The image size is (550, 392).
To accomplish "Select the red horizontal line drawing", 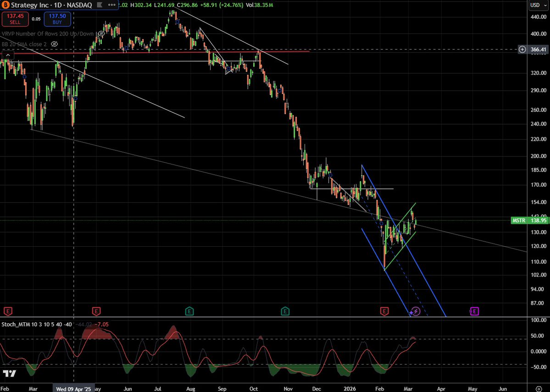I will point(154,52).
